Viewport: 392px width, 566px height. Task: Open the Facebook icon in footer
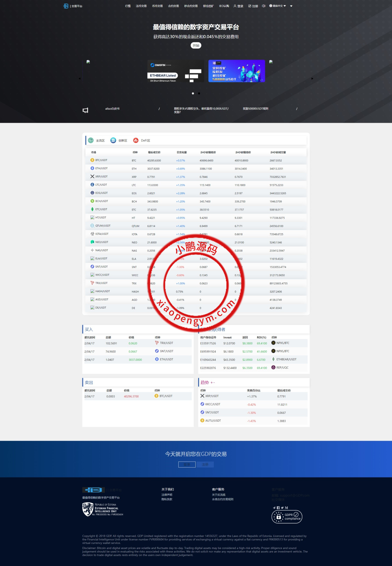(x=278, y=507)
